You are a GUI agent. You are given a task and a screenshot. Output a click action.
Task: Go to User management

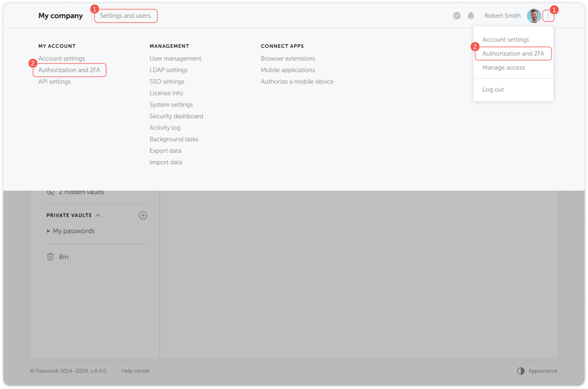[175, 58]
